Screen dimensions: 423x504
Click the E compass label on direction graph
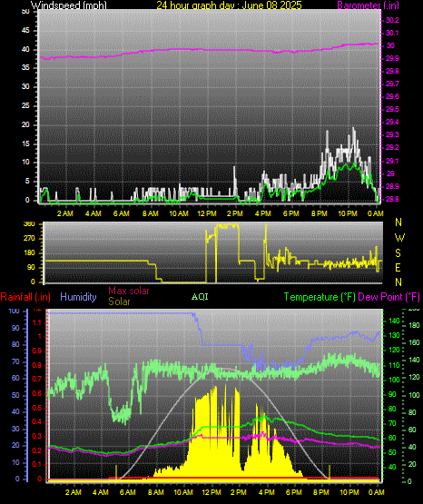(x=398, y=267)
